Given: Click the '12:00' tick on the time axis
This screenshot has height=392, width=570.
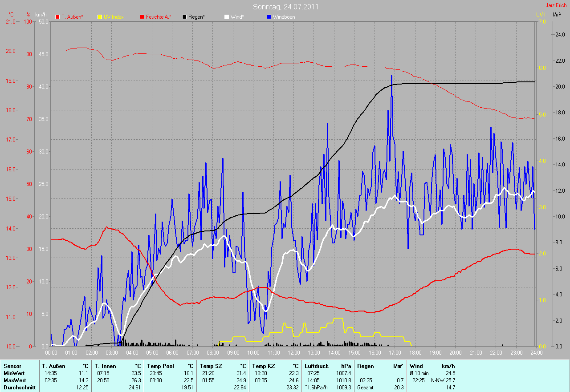Looking at the screenshot, I should (293, 353).
